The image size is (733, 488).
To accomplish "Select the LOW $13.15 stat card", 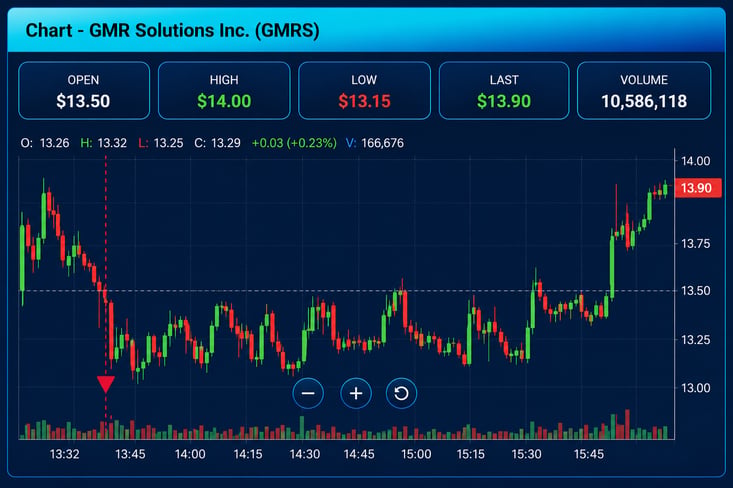I will click(x=364, y=91).
